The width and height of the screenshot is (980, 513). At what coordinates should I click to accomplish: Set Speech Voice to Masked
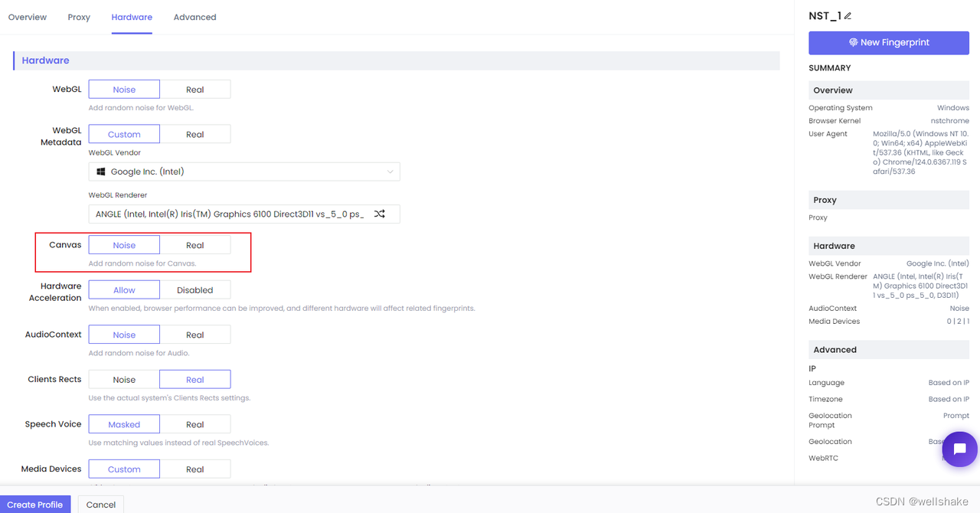124,424
